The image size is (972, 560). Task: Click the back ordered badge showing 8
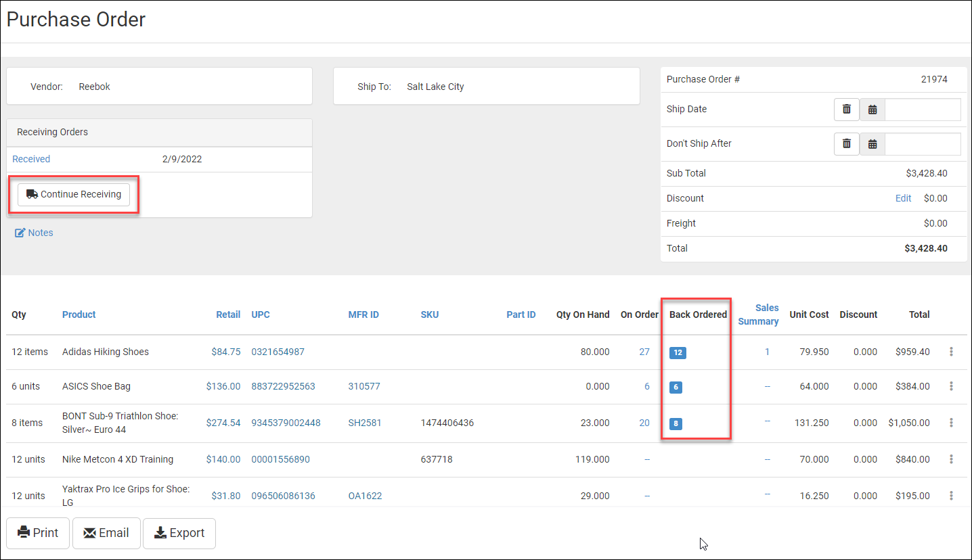676,424
